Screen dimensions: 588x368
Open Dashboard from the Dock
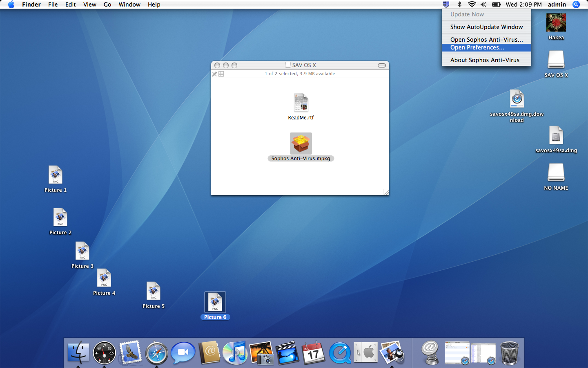pyautogui.click(x=104, y=352)
